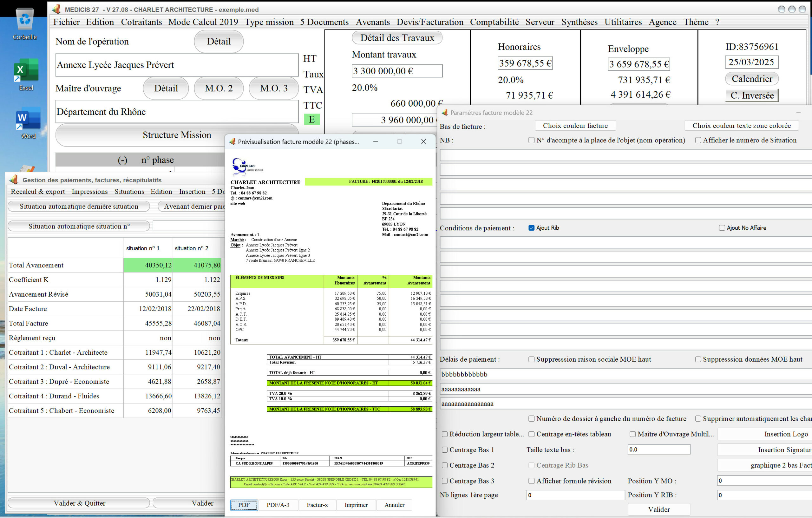Open the Comptabilité menu
This screenshot has height=518, width=812.
494,22
